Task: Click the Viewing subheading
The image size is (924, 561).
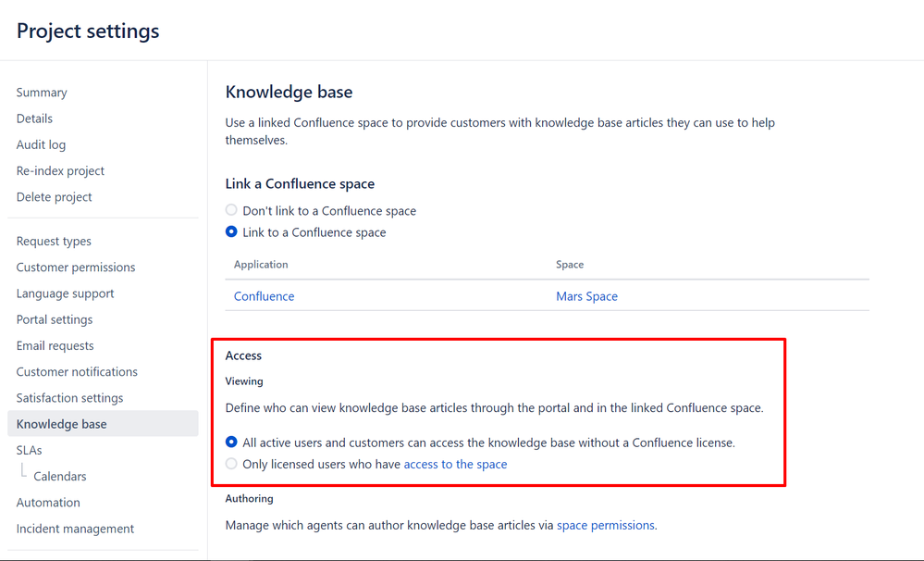Action: (244, 381)
